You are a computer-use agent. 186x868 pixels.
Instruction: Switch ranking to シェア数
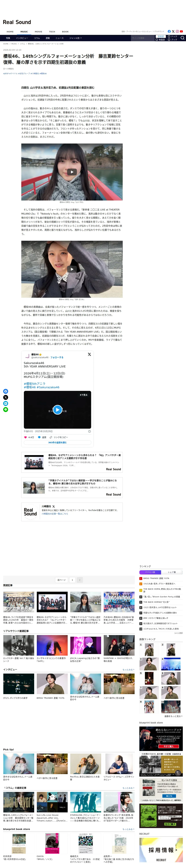click(172, 572)
